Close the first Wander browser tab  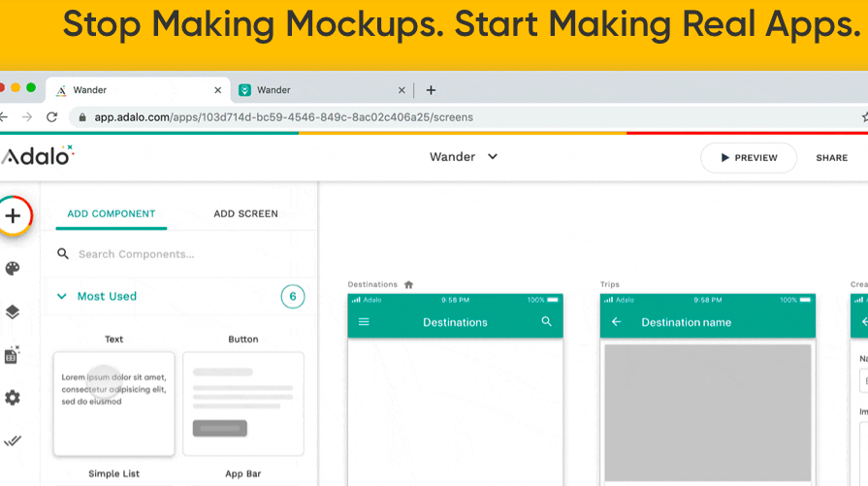click(217, 90)
